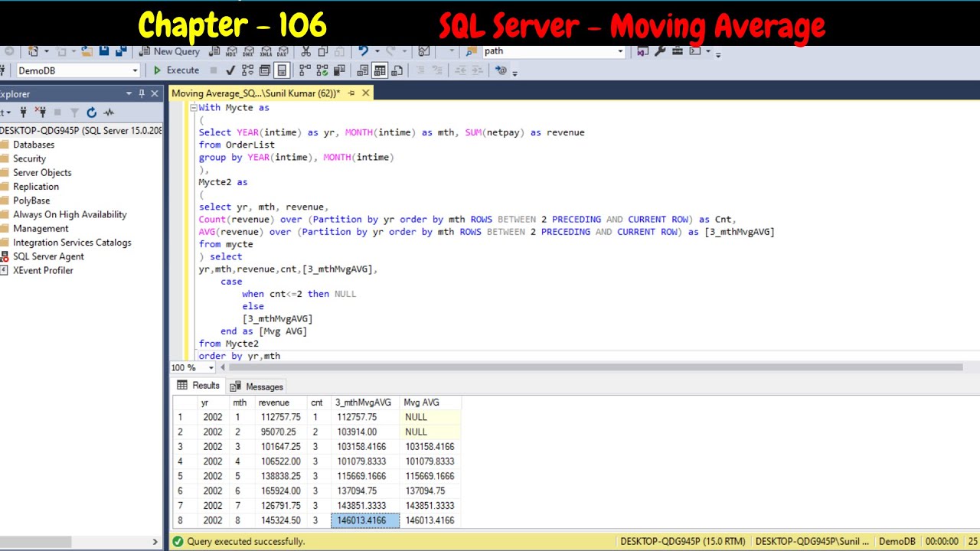Image resolution: width=980 pixels, height=551 pixels.
Task: Click the New Query button
Action: coord(169,51)
